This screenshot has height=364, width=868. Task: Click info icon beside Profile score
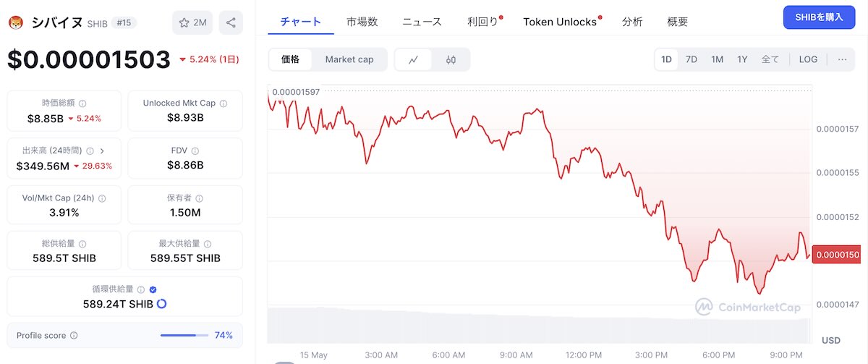[74, 336]
